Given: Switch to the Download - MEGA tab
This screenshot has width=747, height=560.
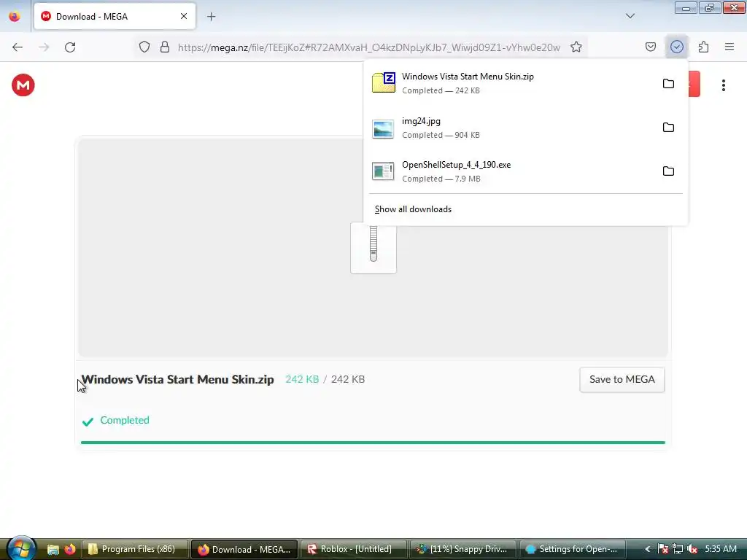Looking at the screenshot, I should (x=115, y=17).
